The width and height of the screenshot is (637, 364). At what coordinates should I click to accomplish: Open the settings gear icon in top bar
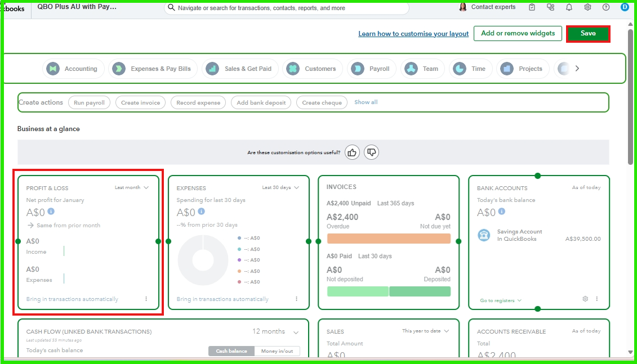tap(587, 7)
